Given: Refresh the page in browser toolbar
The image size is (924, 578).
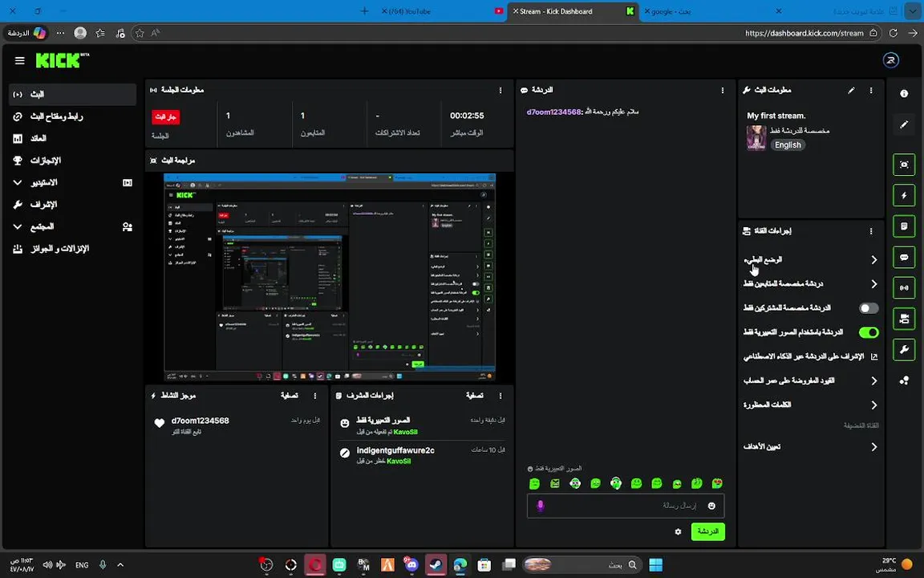Looking at the screenshot, I should (x=894, y=33).
